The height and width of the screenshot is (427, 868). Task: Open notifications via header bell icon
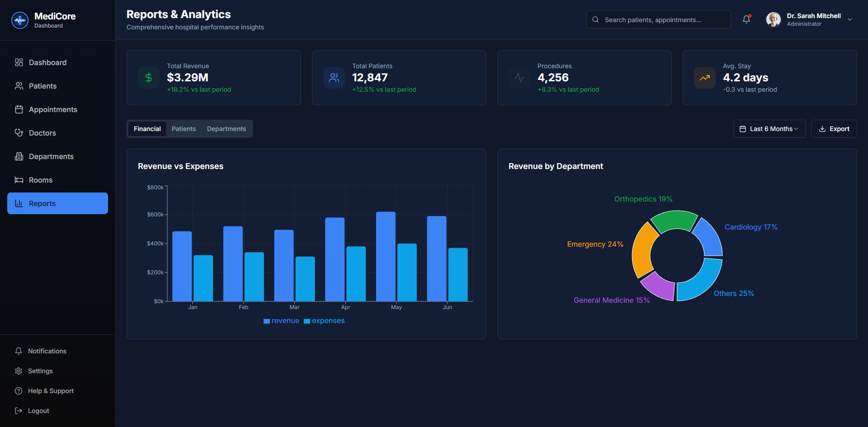[x=746, y=19]
